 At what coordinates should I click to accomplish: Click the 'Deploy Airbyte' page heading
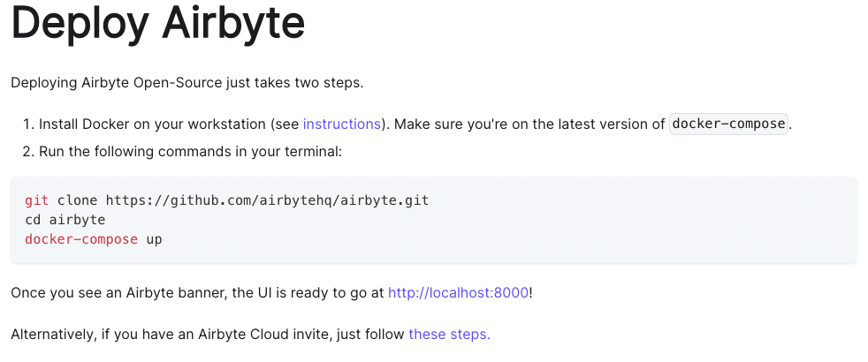point(158,24)
